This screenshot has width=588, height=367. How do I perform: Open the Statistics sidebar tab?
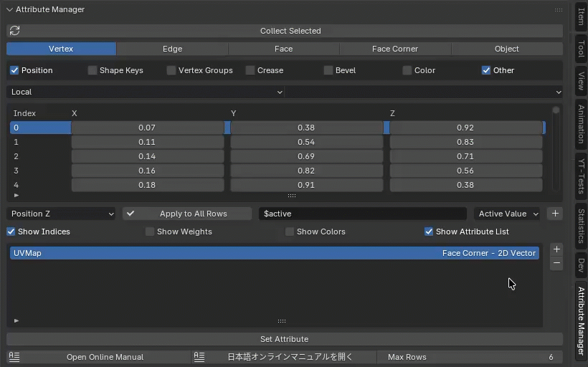581,226
